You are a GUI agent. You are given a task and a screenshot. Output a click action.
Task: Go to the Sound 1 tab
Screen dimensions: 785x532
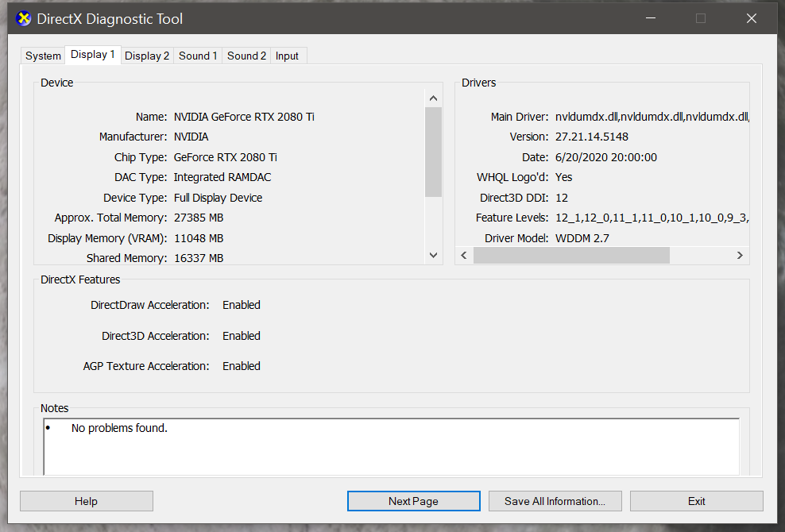(x=198, y=56)
